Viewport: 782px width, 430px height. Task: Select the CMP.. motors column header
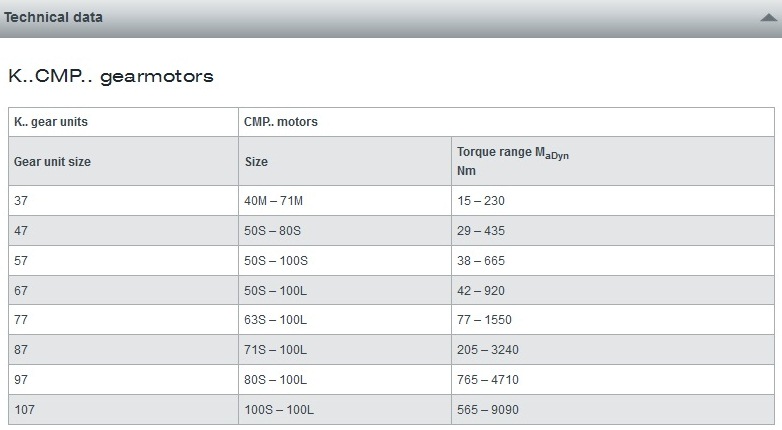tap(281, 122)
